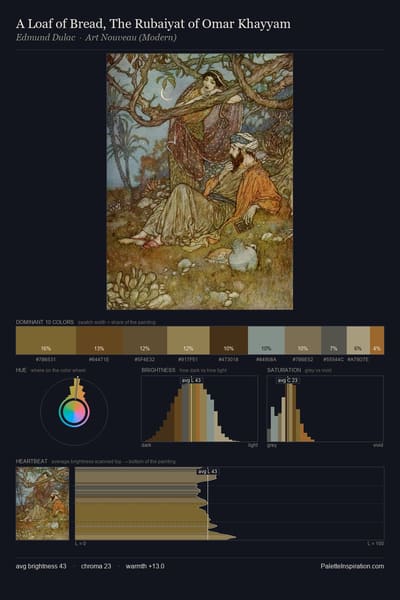Click the 'HUE' section label
400x600 pixels.
(x=21, y=370)
